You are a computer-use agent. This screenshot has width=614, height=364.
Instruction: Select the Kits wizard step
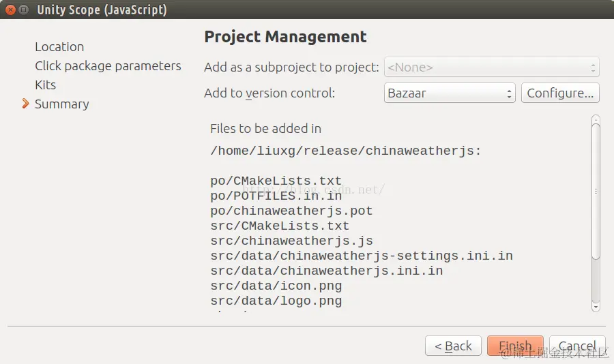click(x=45, y=85)
